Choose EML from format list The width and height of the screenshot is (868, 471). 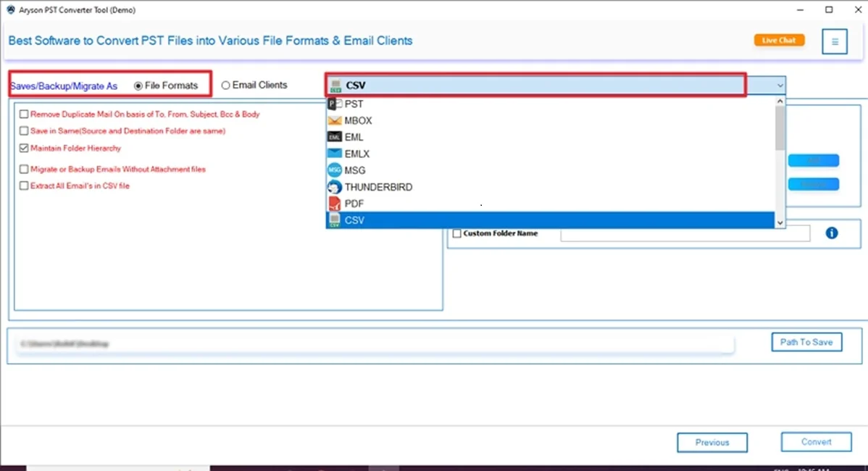pyautogui.click(x=550, y=137)
